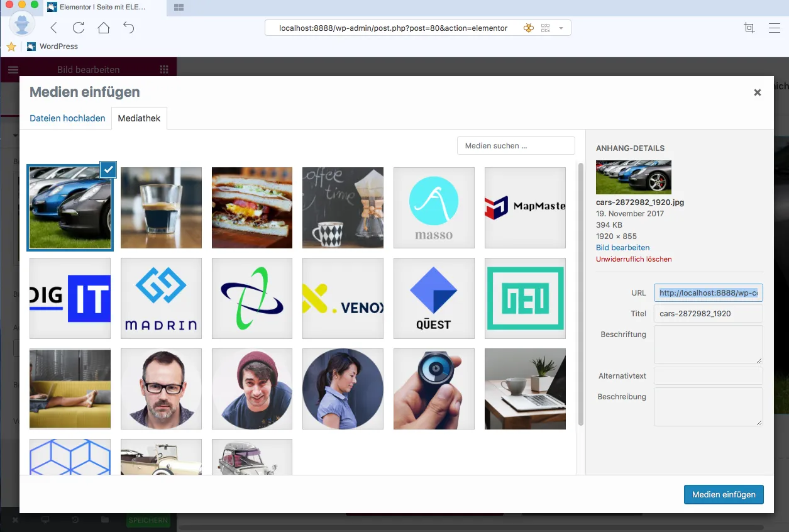Screen dimensions: 789x532
Task: Click the Beschriftung text area
Action: point(709,345)
